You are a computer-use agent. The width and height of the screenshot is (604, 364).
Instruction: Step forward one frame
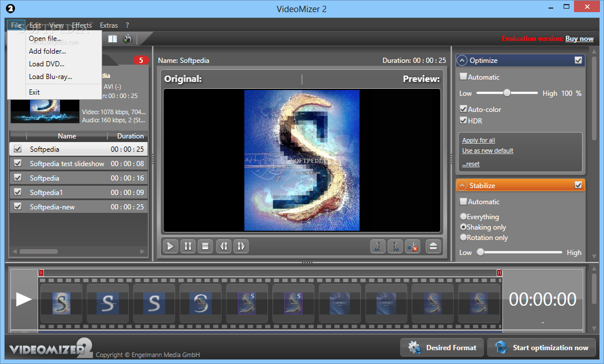[241, 246]
